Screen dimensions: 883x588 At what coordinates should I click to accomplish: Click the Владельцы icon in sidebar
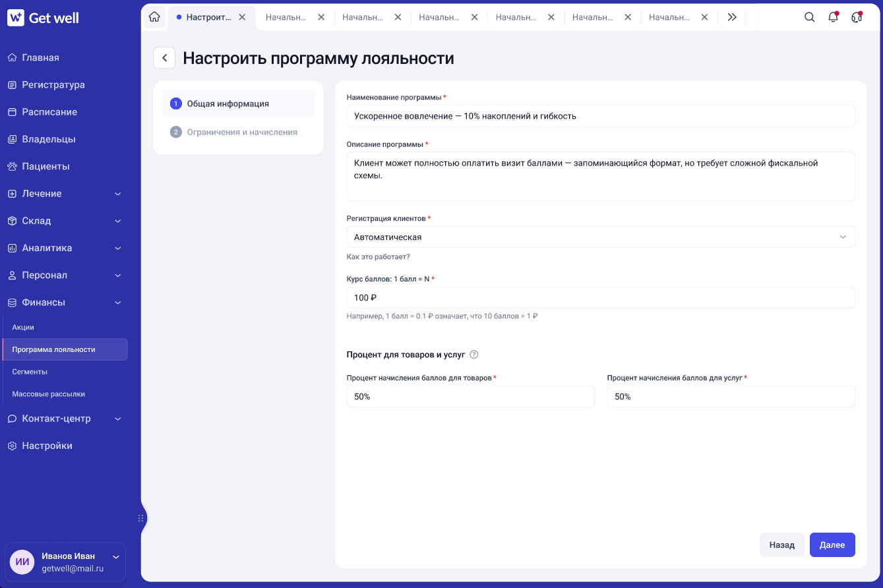(x=12, y=139)
